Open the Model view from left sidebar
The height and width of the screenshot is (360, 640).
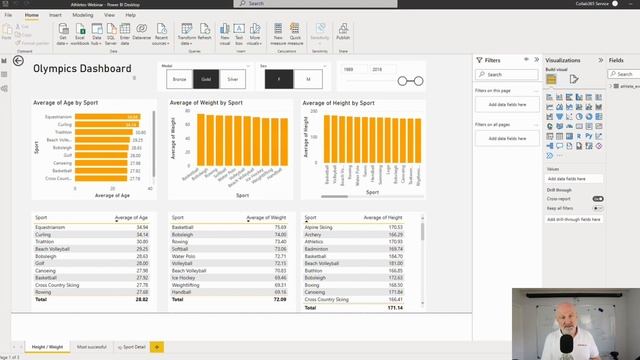[4, 89]
